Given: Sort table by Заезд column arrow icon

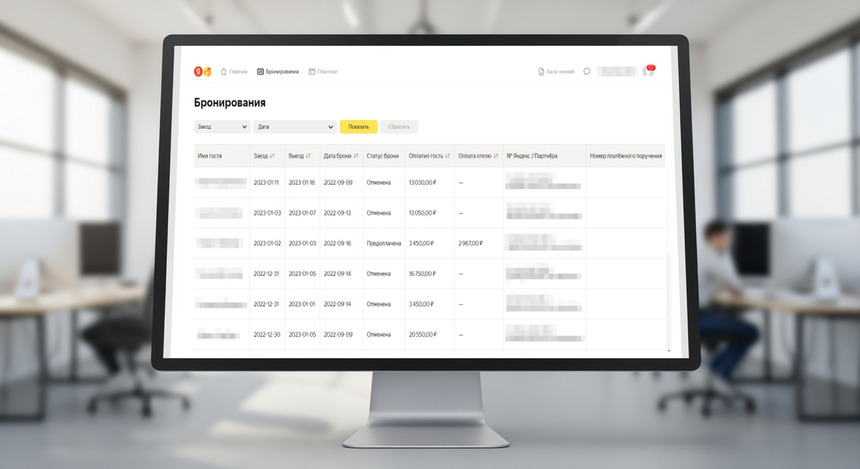Looking at the screenshot, I should 273,156.
